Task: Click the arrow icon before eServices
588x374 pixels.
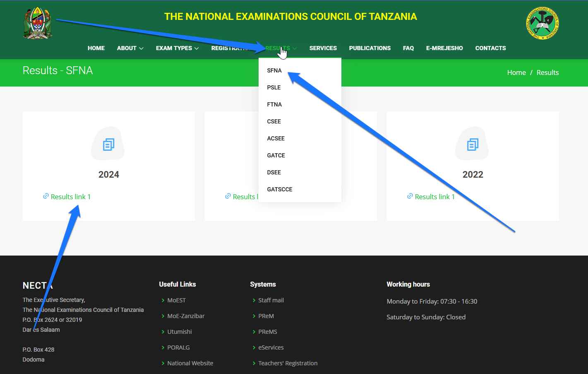Action: (254, 347)
